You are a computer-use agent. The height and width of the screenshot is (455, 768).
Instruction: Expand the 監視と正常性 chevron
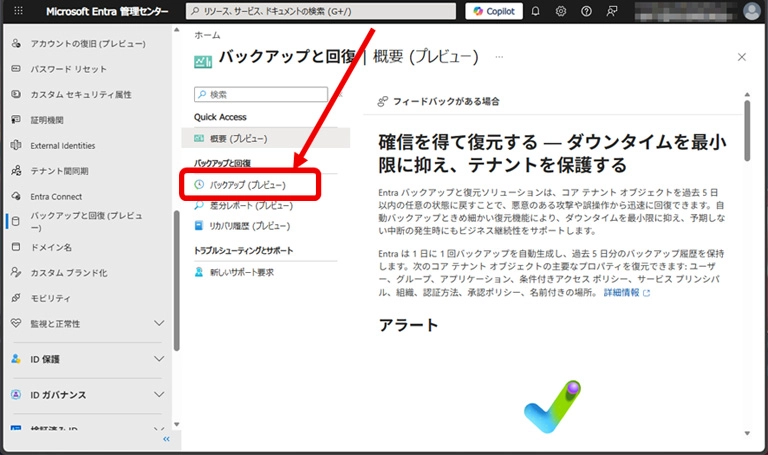point(159,323)
